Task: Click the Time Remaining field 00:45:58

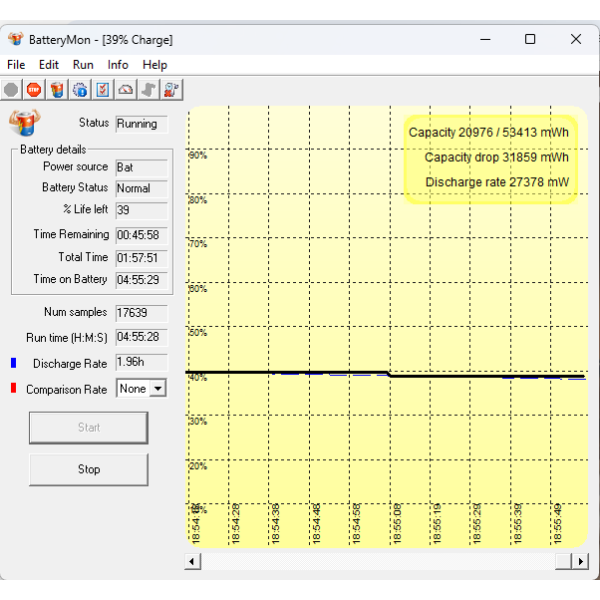Action: [x=142, y=235]
